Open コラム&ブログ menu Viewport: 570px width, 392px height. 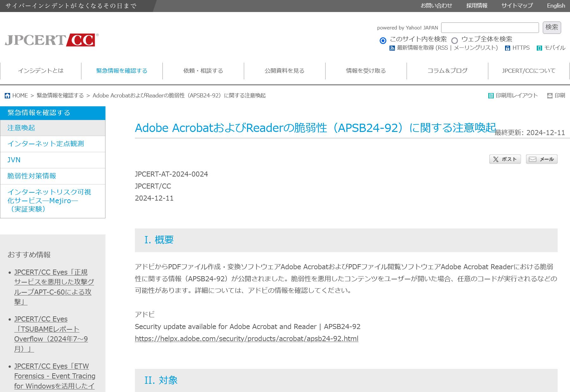click(x=447, y=71)
